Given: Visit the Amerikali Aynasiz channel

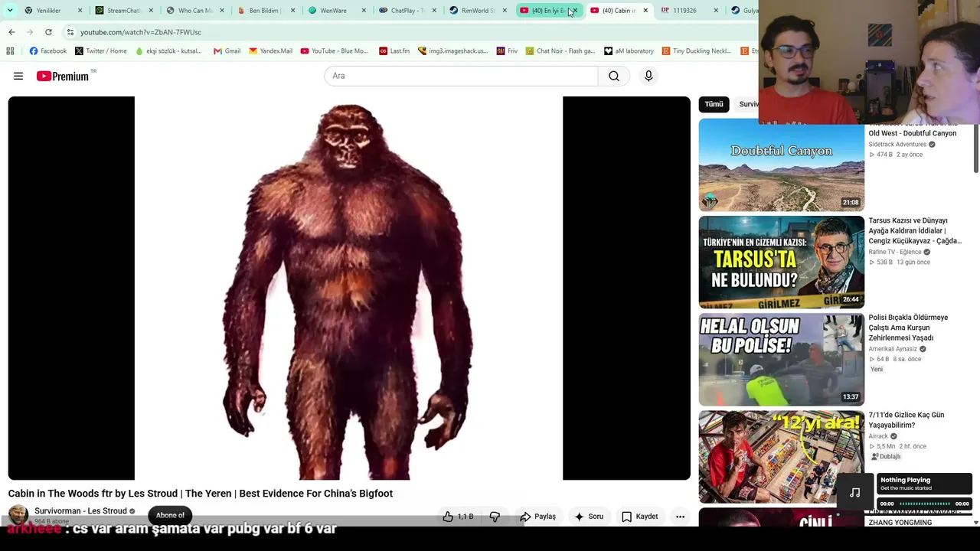Looking at the screenshot, I should 893,349.
